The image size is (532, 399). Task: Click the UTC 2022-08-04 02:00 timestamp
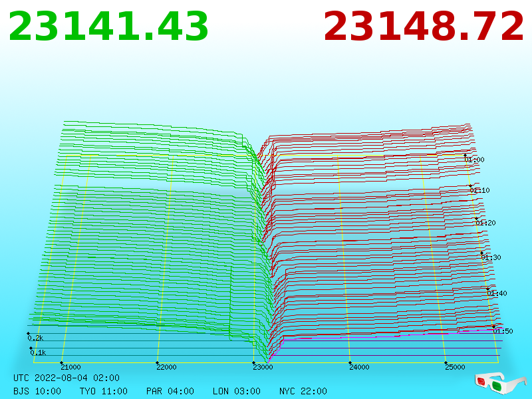pos(66,378)
